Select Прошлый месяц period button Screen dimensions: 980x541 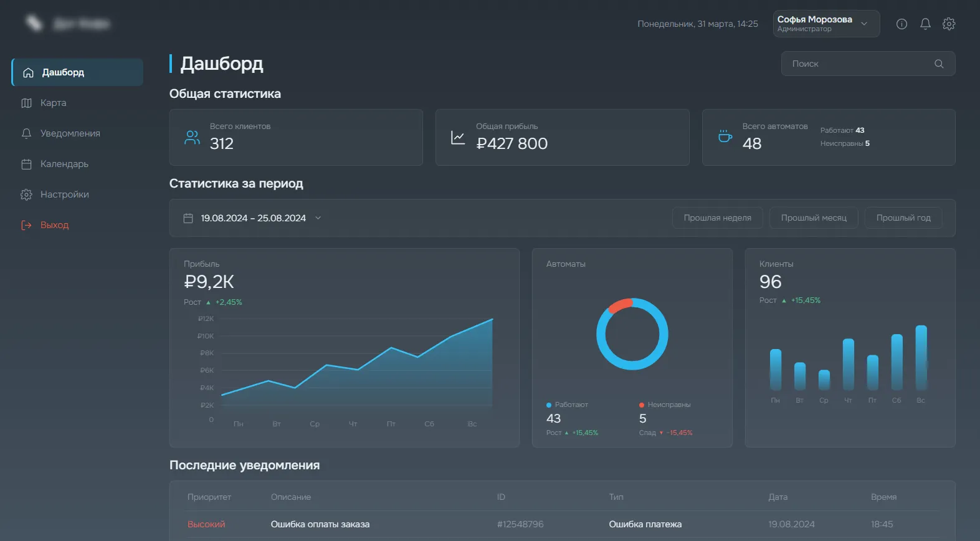coord(814,218)
